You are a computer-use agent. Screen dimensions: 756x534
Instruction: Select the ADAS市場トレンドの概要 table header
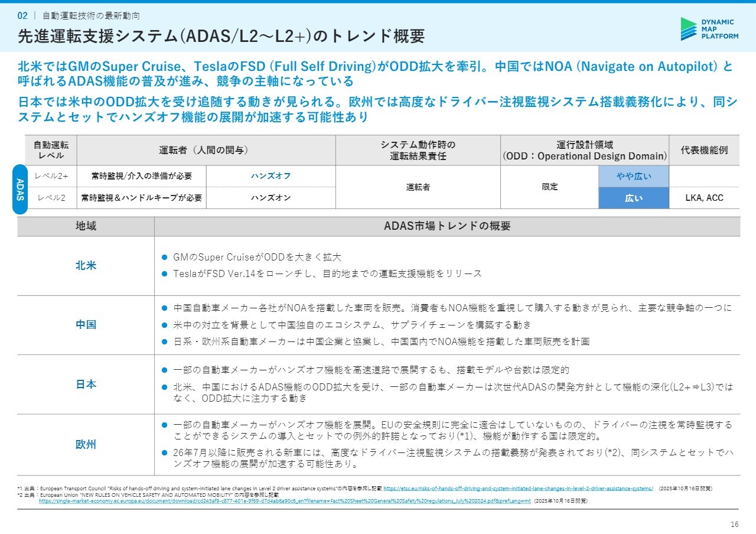447,226
